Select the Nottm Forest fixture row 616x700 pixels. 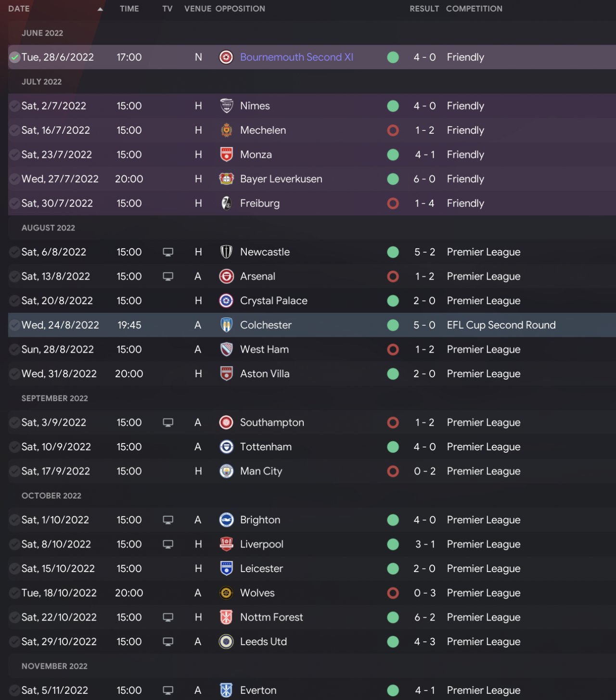click(308, 617)
